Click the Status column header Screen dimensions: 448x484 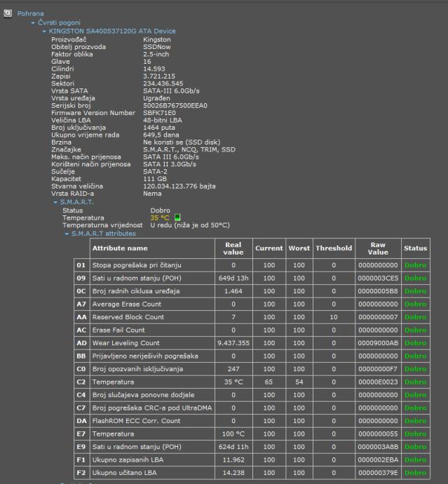415,248
